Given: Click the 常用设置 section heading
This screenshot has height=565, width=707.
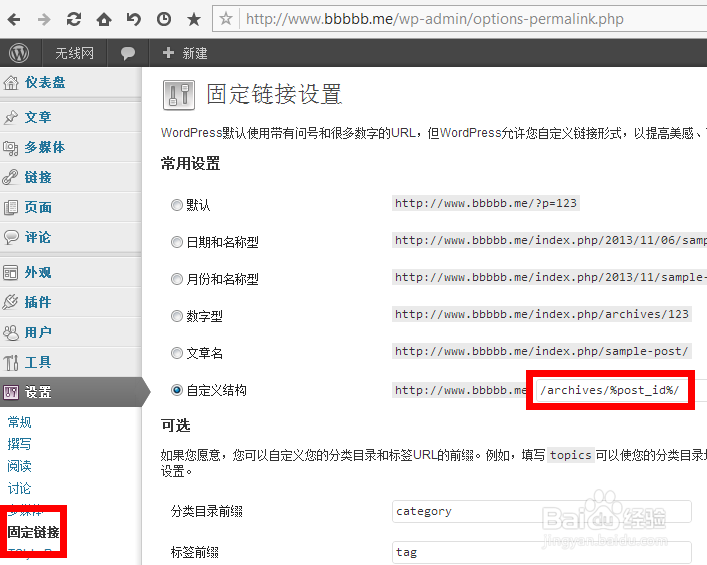Looking at the screenshot, I should 190,163.
